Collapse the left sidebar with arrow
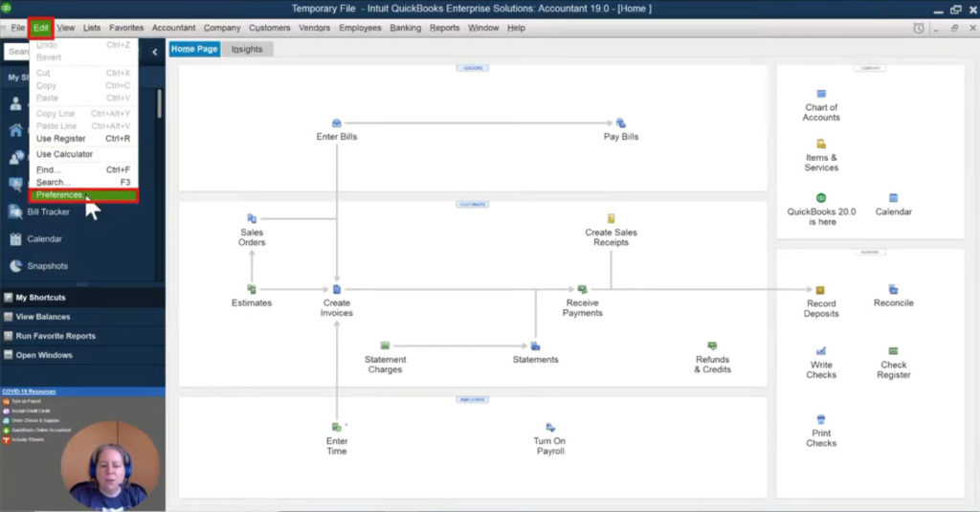The width and height of the screenshot is (980, 512). point(155,52)
